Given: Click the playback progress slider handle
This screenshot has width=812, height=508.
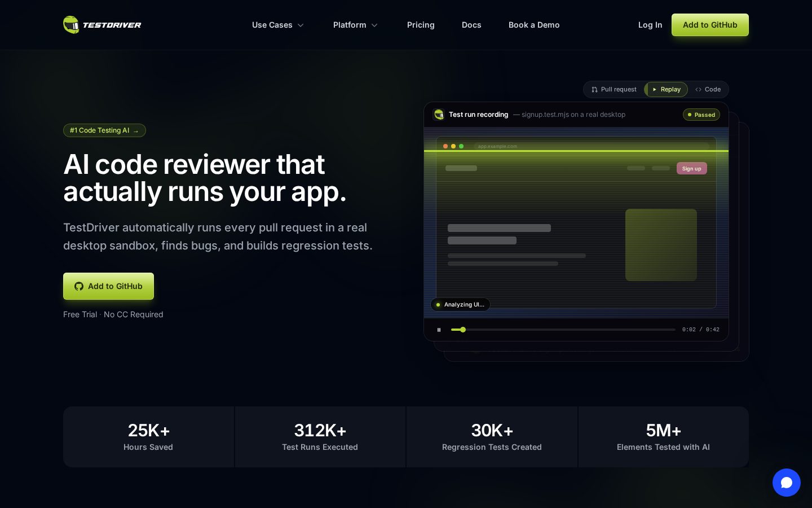Looking at the screenshot, I should [463, 330].
